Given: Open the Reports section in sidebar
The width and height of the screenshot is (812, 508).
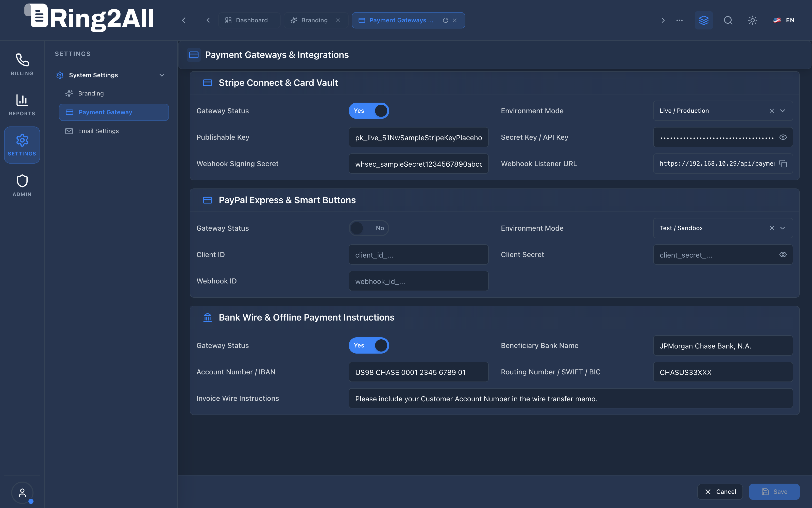Looking at the screenshot, I should [x=22, y=105].
